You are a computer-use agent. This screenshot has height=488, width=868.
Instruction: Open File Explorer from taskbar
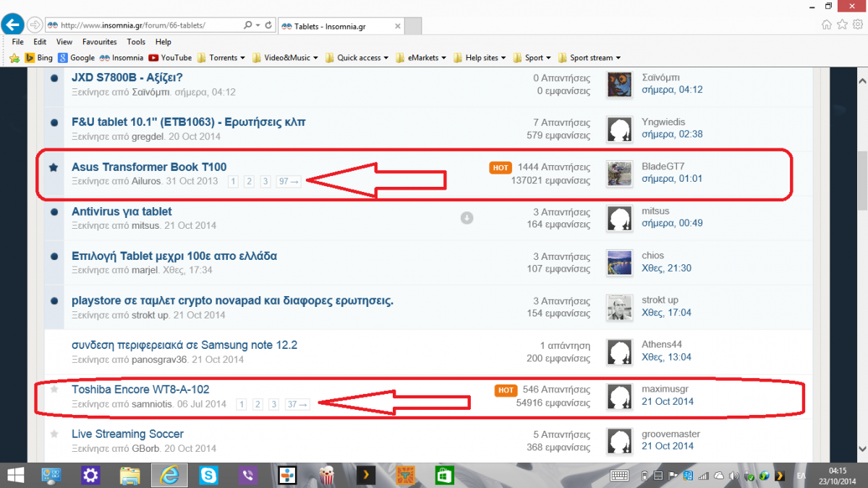129,475
